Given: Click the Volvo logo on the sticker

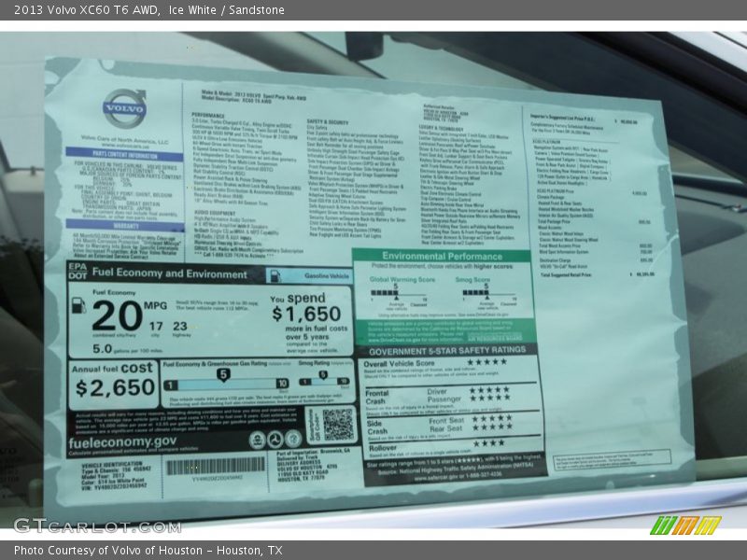Looking at the screenshot, I should coord(125,108).
